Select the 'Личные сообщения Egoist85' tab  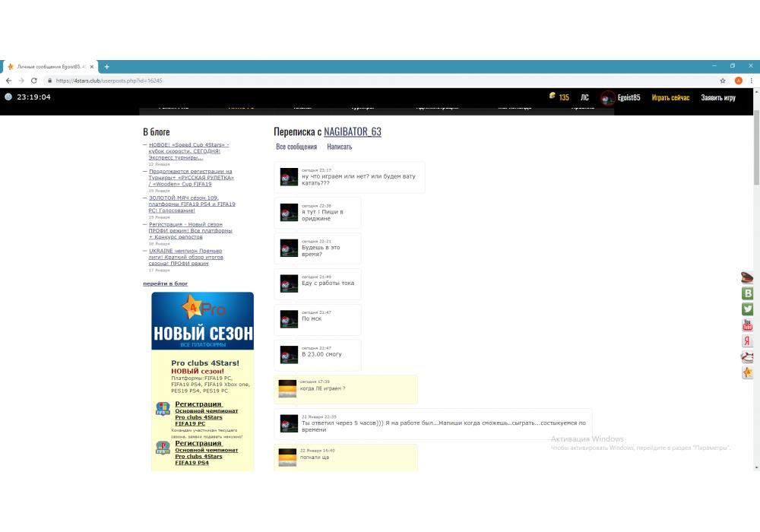coord(50,66)
